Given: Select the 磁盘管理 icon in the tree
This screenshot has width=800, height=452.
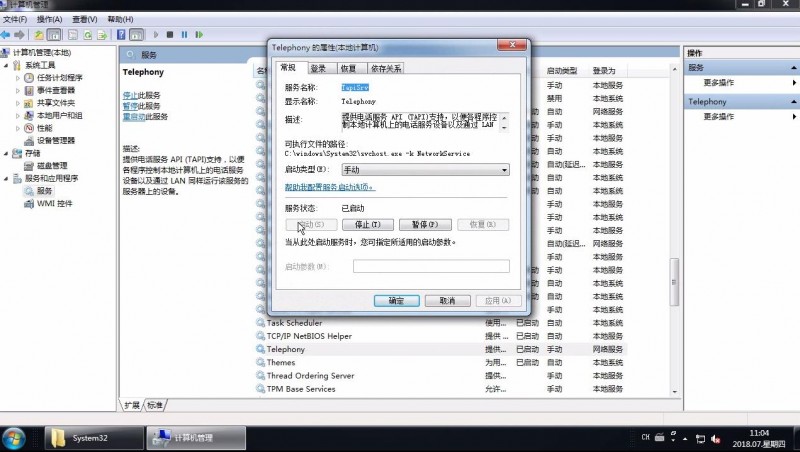Looking at the screenshot, I should 29,165.
